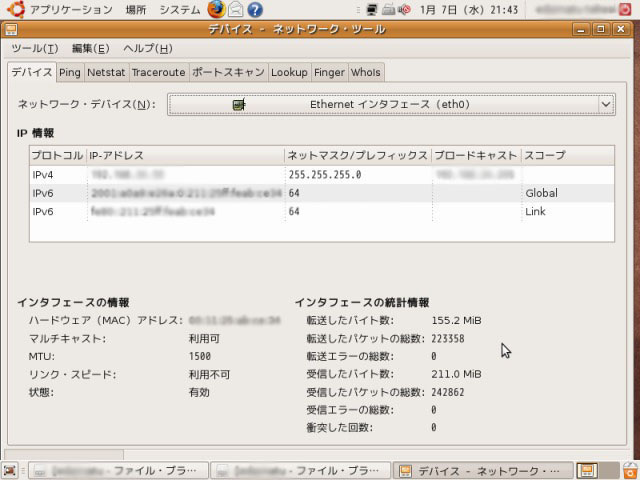
Task: Select first ファイル・ブラウザ taskbar button
Action: 119,471
